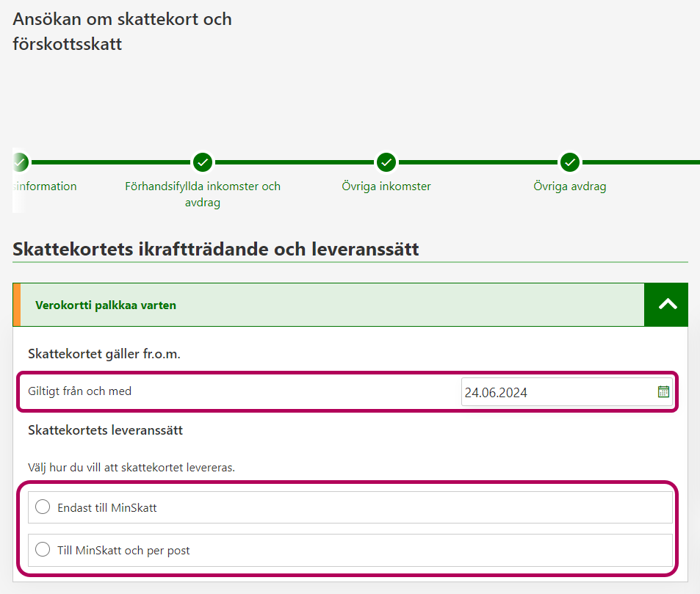Click the Skattekortets ikraftträdande och leveranssätt heading
700x594 pixels.
click(216, 249)
